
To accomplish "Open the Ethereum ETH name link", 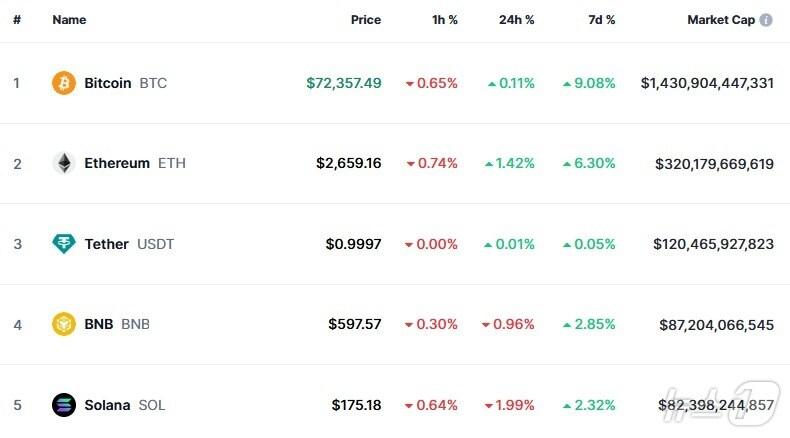I will [x=134, y=163].
